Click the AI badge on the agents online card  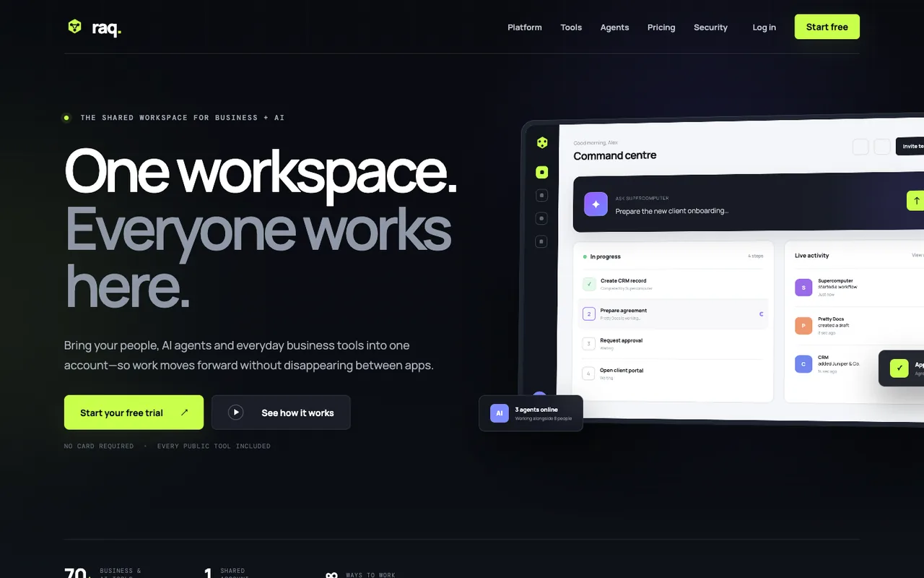(x=500, y=413)
